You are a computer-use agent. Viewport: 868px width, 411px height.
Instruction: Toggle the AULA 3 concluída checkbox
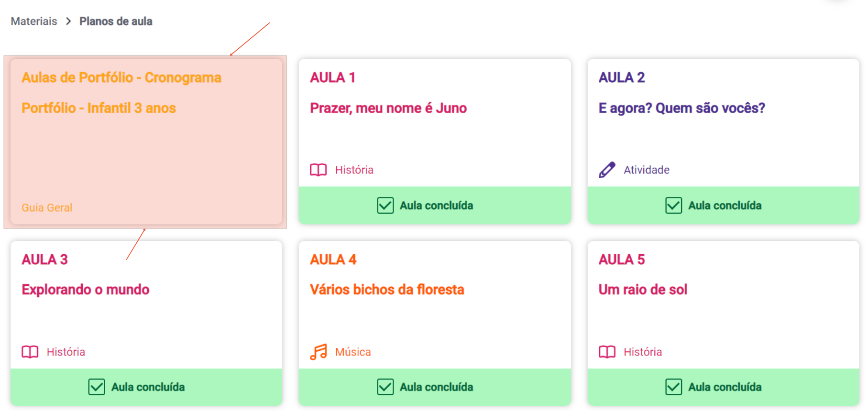pos(96,387)
